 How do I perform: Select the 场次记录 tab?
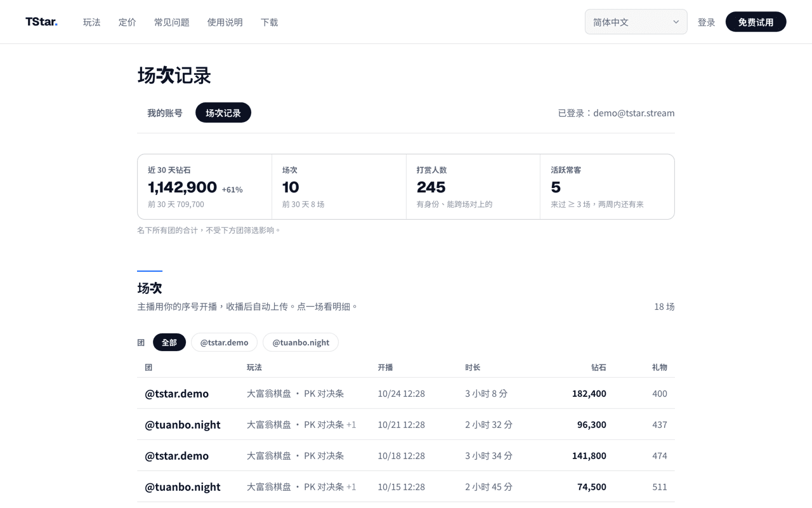coord(223,112)
